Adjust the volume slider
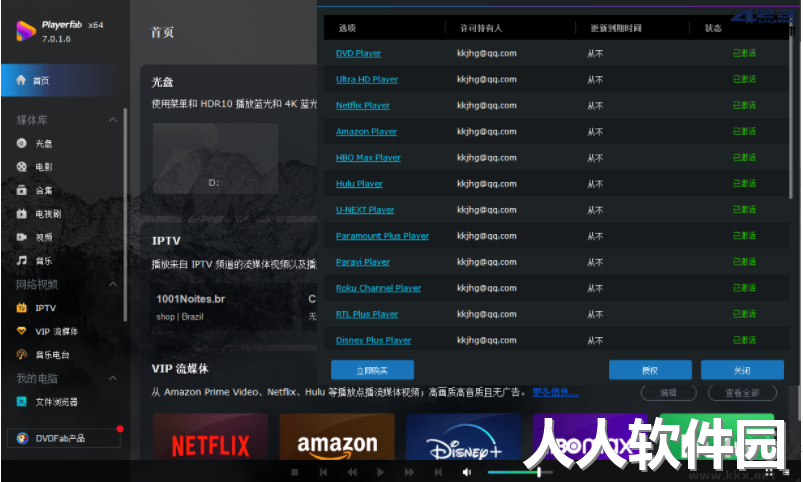 pyautogui.click(x=520, y=472)
